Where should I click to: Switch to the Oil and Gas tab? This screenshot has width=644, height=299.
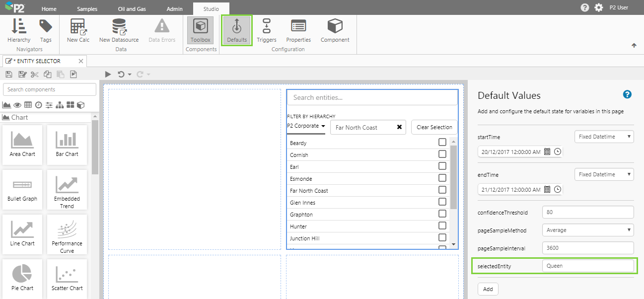[132, 9]
